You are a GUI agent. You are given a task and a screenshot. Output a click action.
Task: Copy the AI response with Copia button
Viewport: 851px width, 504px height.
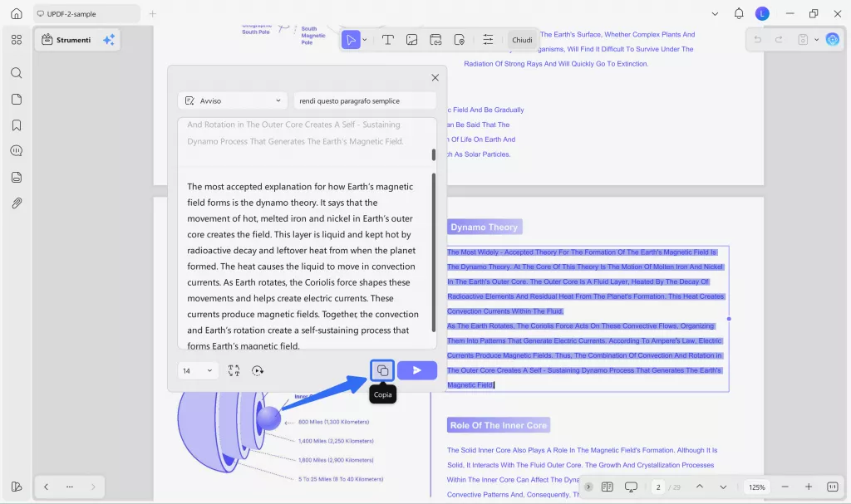(x=382, y=370)
